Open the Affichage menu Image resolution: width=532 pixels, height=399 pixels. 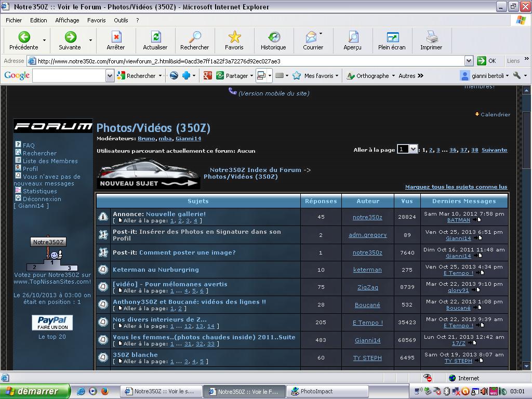click(x=67, y=20)
